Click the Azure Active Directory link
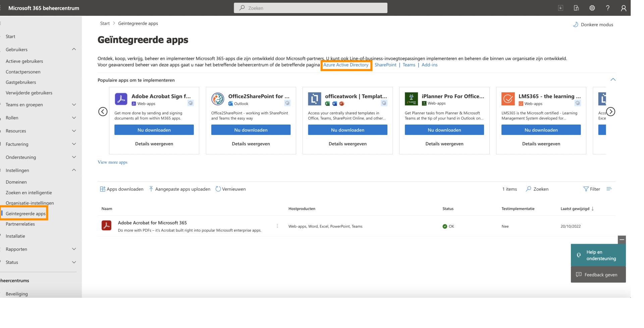The image size is (644, 328). click(x=346, y=65)
